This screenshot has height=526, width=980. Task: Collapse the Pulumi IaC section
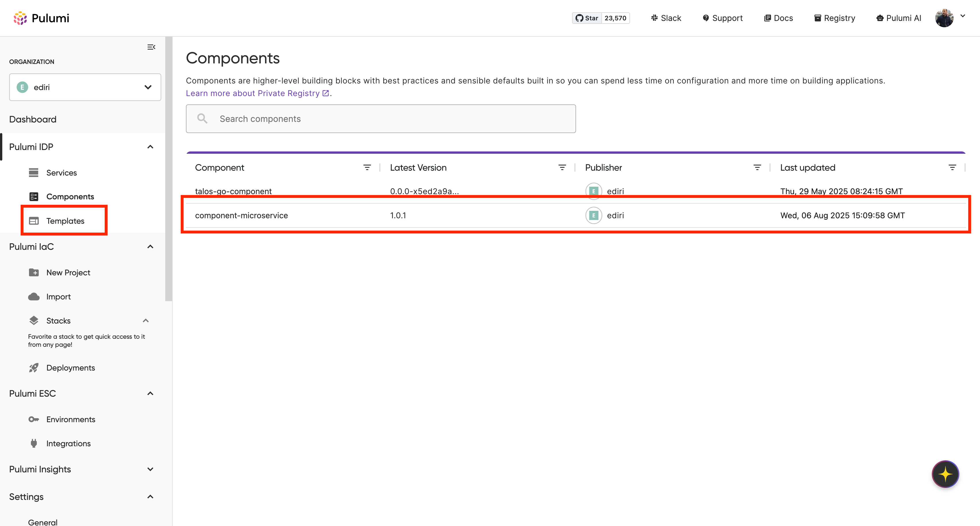150,247
